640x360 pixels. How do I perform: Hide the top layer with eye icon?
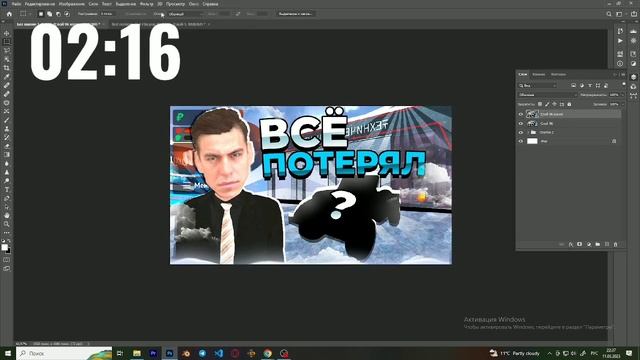pyautogui.click(x=520, y=114)
